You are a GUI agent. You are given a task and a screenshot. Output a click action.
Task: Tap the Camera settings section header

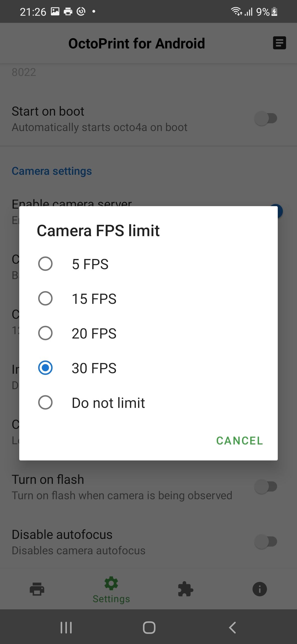(x=52, y=171)
